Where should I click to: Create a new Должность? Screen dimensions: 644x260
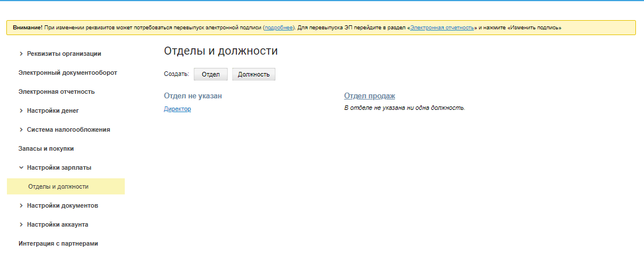tap(254, 74)
